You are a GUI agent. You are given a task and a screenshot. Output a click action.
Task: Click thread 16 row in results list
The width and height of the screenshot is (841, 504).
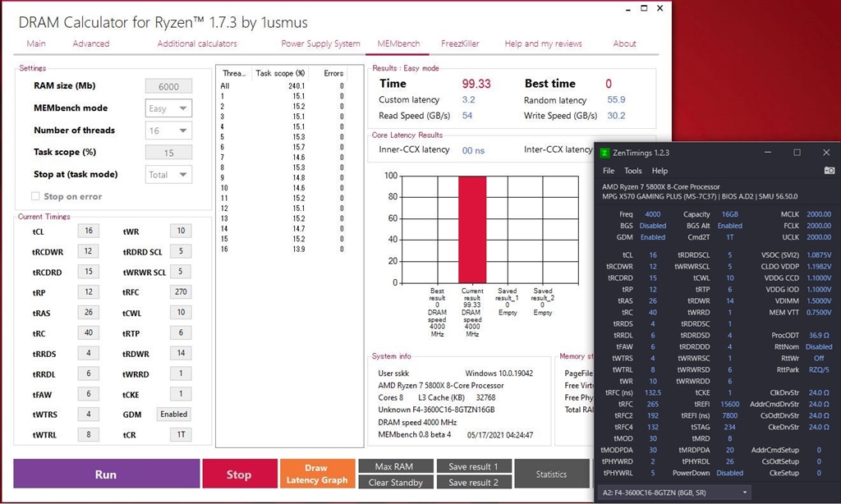click(283, 250)
